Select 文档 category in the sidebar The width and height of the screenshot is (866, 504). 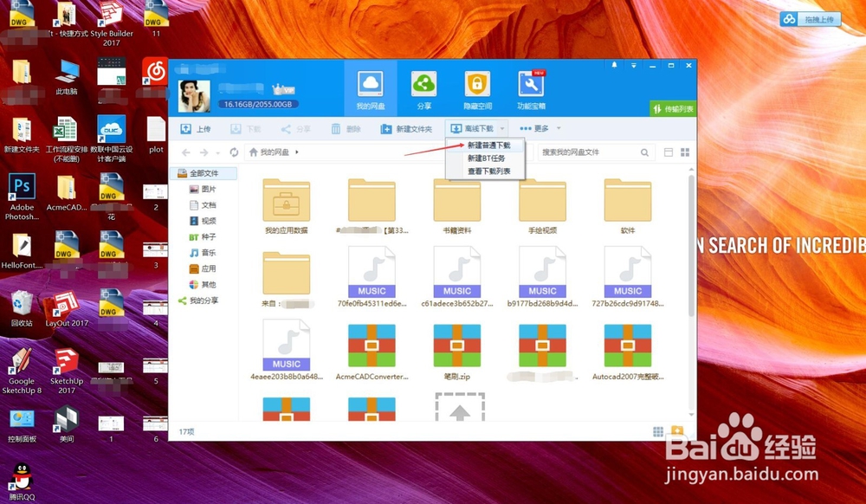[x=204, y=204]
